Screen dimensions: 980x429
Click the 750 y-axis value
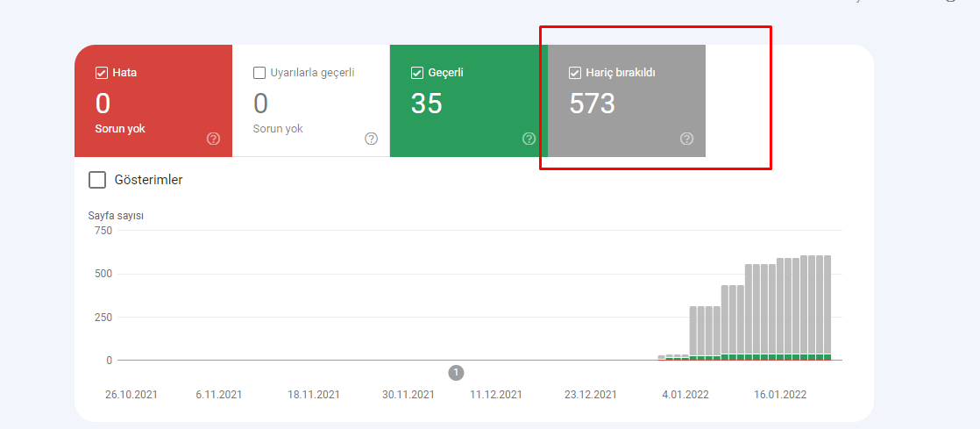click(103, 230)
